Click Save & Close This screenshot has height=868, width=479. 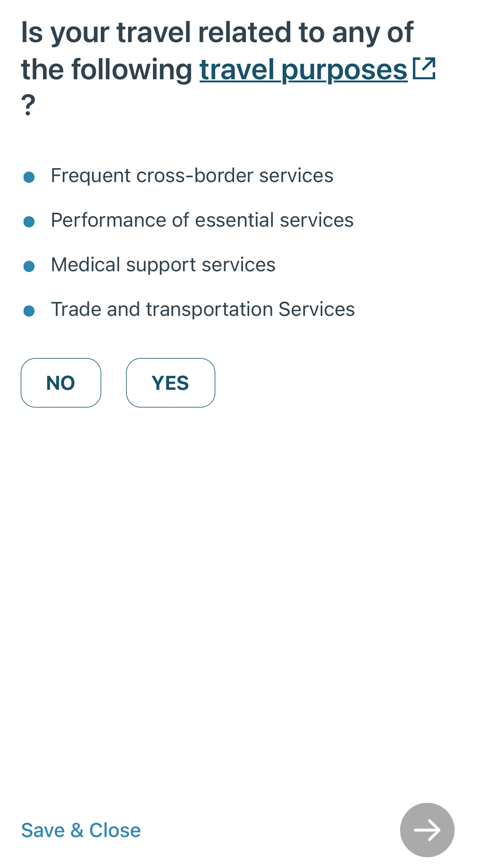81,830
